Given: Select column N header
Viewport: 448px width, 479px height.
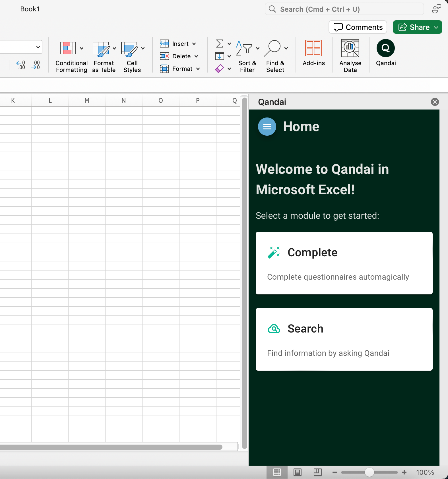Looking at the screenshot, I should click(x=124, y=100).
